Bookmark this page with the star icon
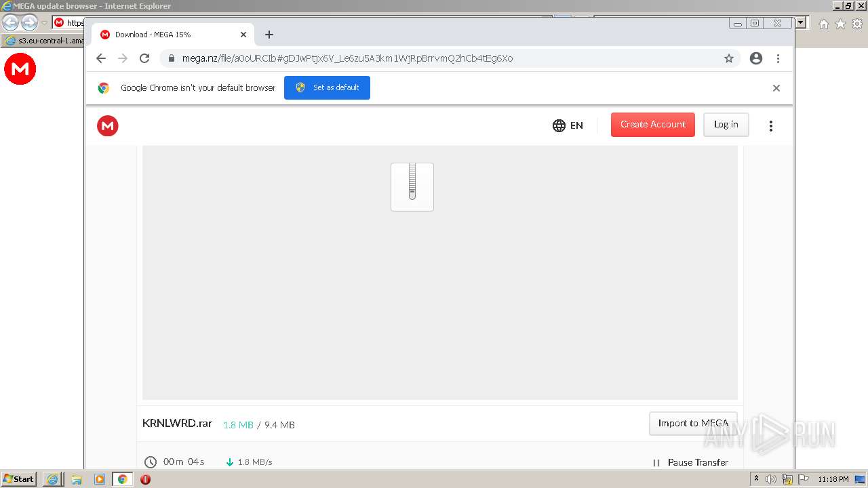The width and height of the screenshot is (868, 488). 729,58
